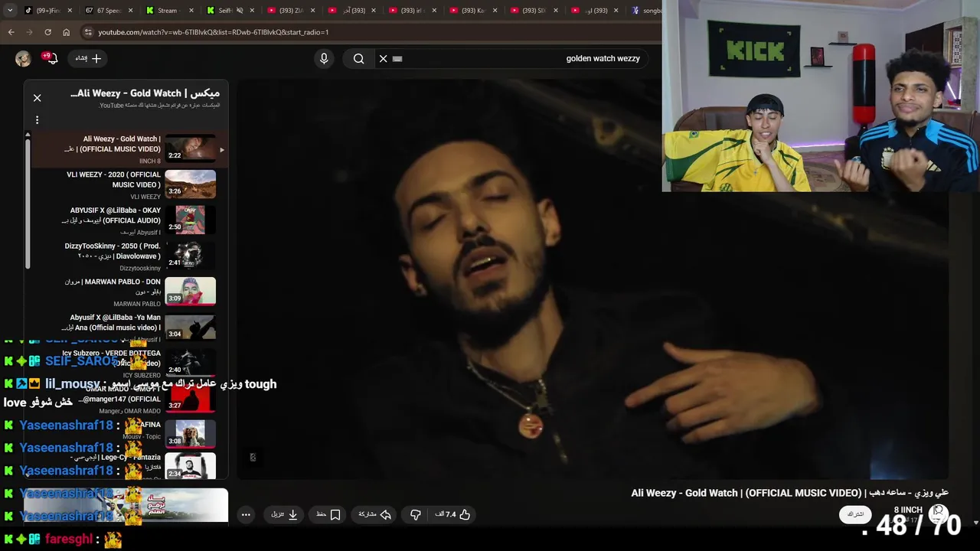Image resolution: width=980 pixels, height=551 pixels.
Task: Subscribe using the اشتراك button
Action: 855,514
